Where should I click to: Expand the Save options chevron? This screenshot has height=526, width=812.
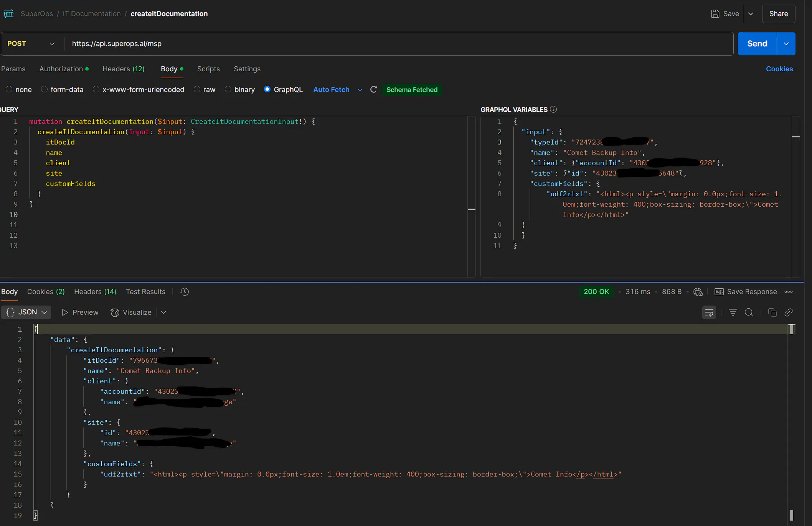point(751,14)
